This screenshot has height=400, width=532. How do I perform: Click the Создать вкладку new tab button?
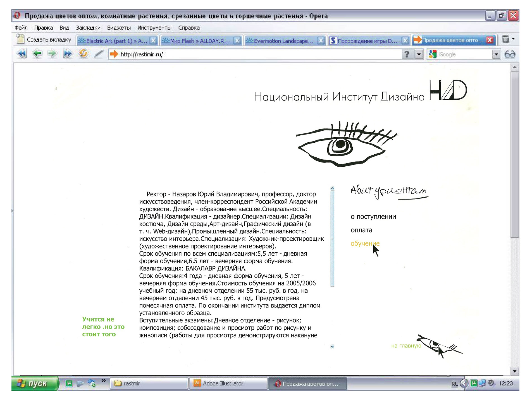point(44,39)
